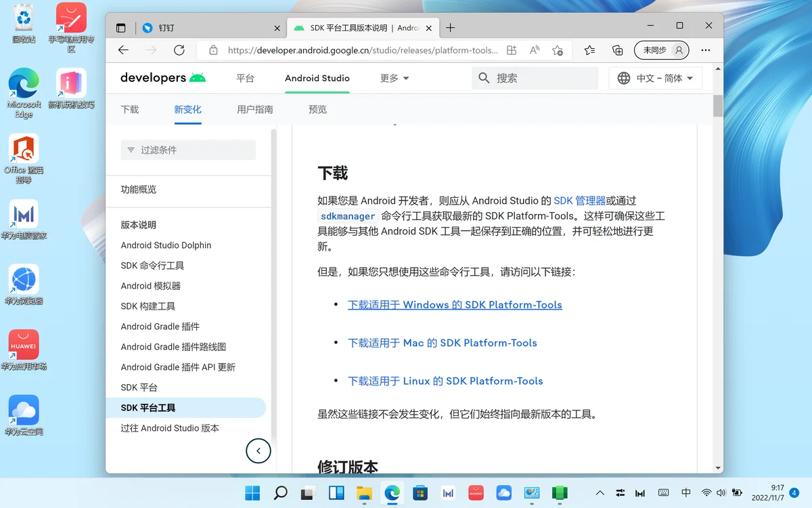This screenshot has height=508, width=812.
Task: Open Android Studio Dolphin release notes
Action: [166, 245]
